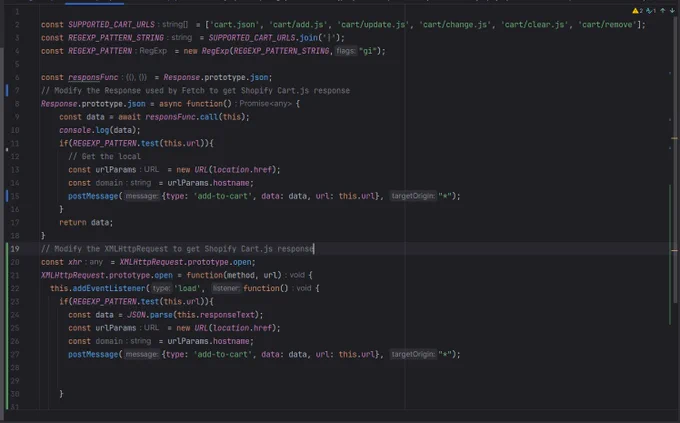Click the "Promise<any>" return type hint on line 8
Screen dimensions: 680x423
pos(266,104)
